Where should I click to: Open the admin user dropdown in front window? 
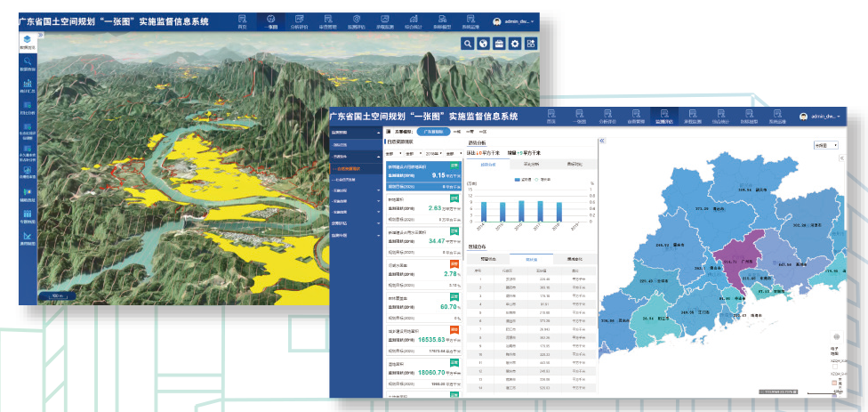(x=820, y=117)
